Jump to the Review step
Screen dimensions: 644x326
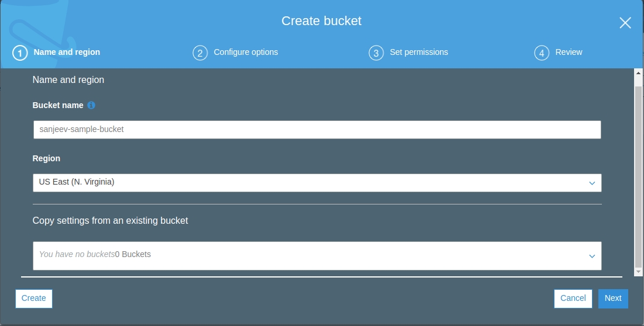[569, 53]
